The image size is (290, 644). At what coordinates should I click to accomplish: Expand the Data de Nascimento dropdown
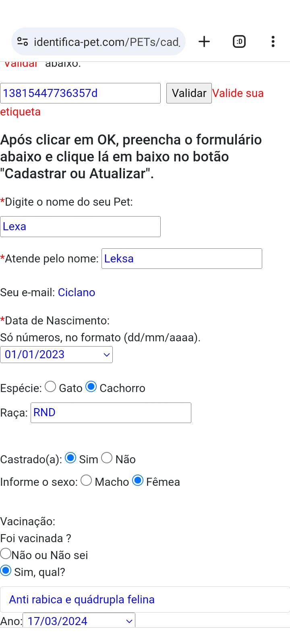point(56,355)
